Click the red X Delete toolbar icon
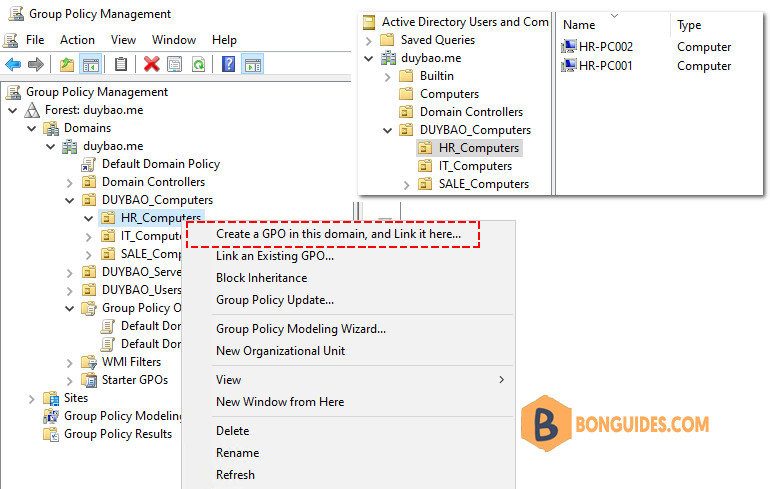770x489 pixels. [x=151, y=64]
